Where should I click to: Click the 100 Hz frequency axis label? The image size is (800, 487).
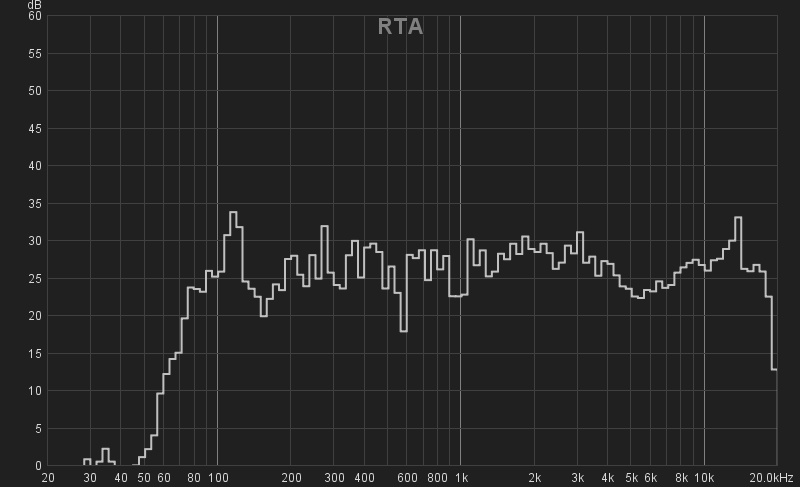(218, 478)
